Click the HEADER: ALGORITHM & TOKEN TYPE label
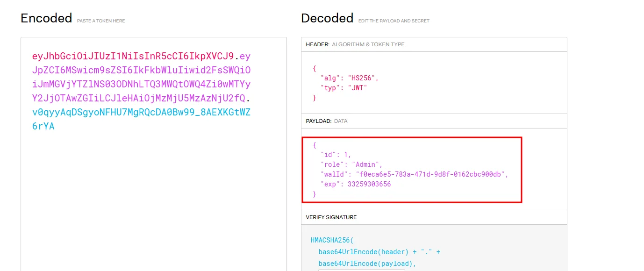Screen dimensions: 644x271 tap(355, 44)
